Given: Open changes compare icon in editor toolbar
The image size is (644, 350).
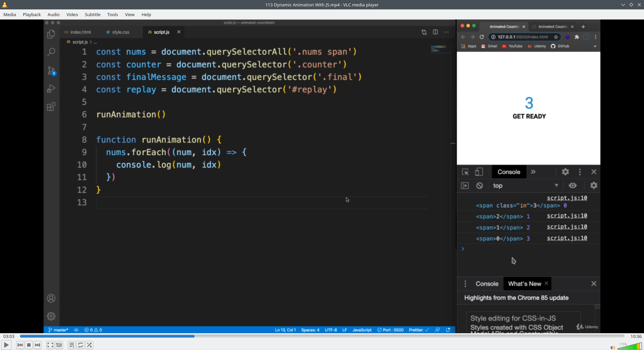Looking at the screenshot, I should coord(424,32).
